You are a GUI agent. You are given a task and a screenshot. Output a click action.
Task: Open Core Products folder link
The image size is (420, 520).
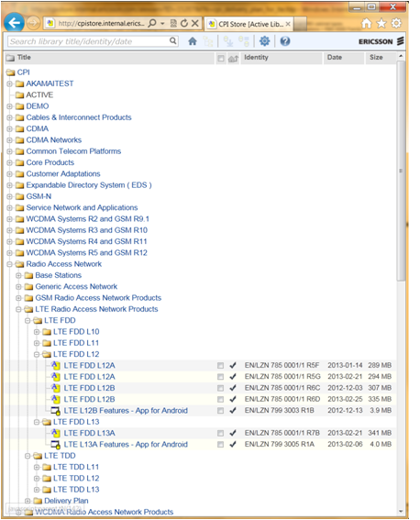[50, 162]
